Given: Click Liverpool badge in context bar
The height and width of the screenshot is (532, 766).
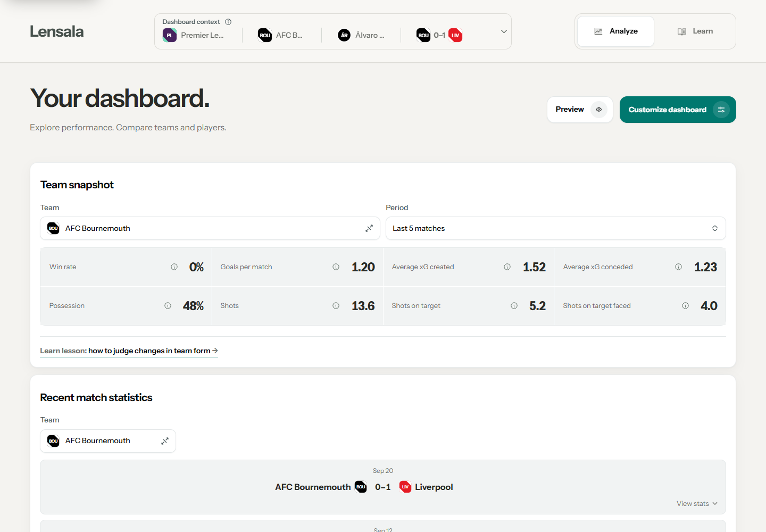Looking at the screenshot, I should [455, 35].
